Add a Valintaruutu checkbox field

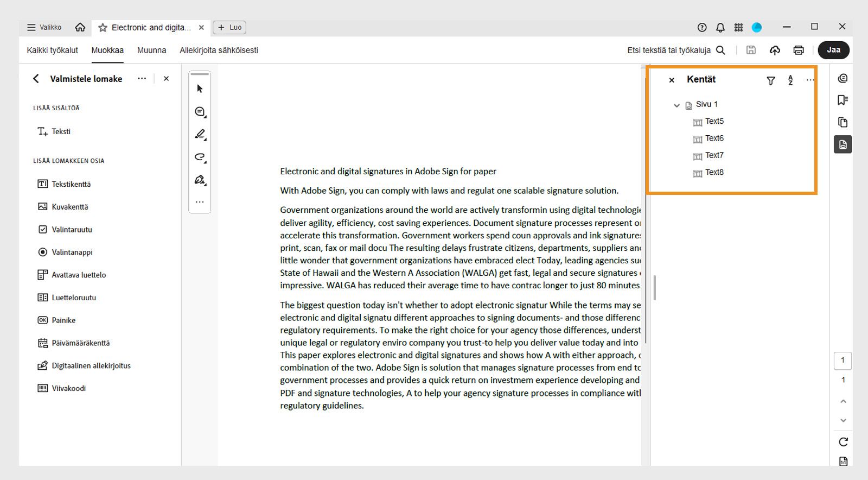coord(65,230)
